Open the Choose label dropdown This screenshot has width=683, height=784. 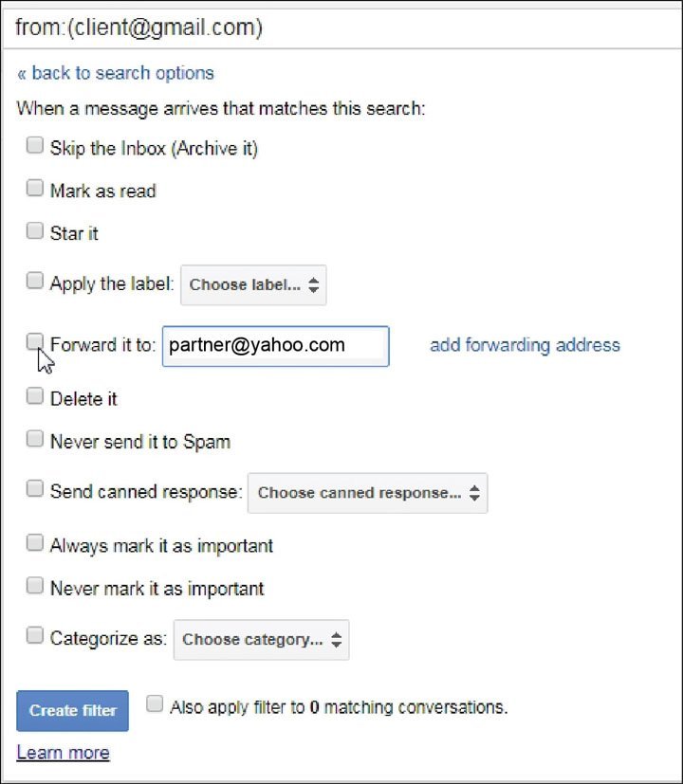coord(253,284)
